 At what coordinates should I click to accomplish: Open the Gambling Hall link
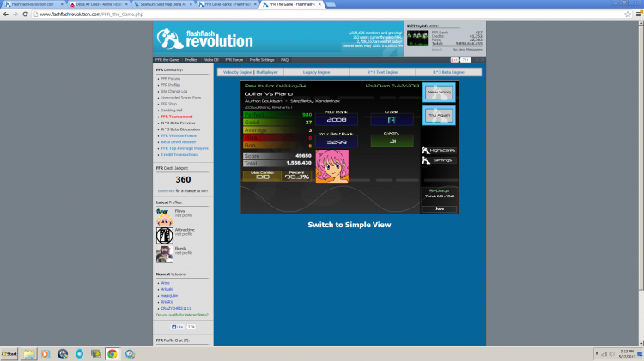pos(172,111)
